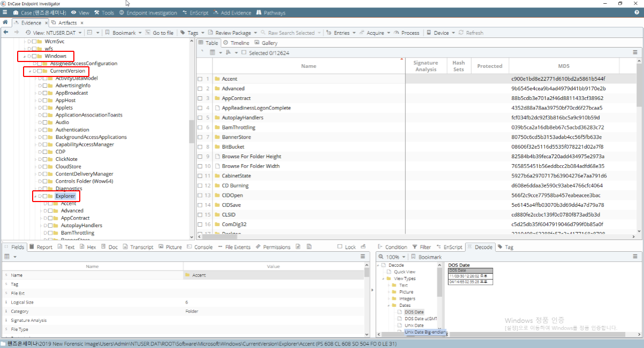Screen dimensions: 644x348
Task: Tick the checkbox on table row 7, BannerStore
Action: [x=200, y=137]
